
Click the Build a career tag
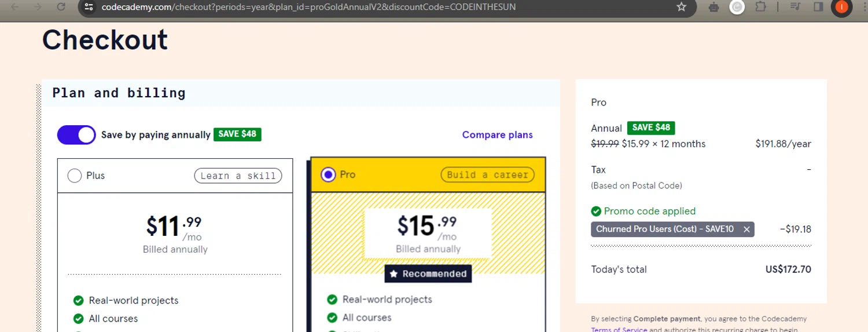pos(487,174)
